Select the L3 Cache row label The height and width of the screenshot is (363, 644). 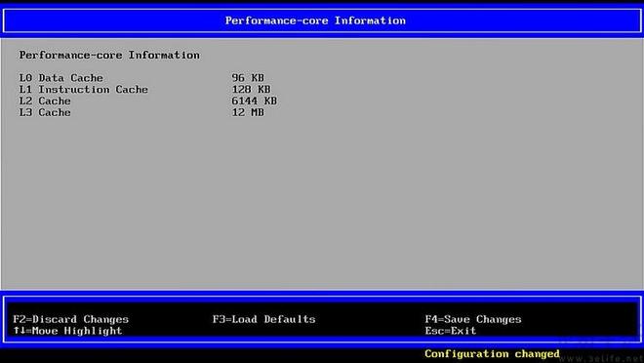click(45, 112)
